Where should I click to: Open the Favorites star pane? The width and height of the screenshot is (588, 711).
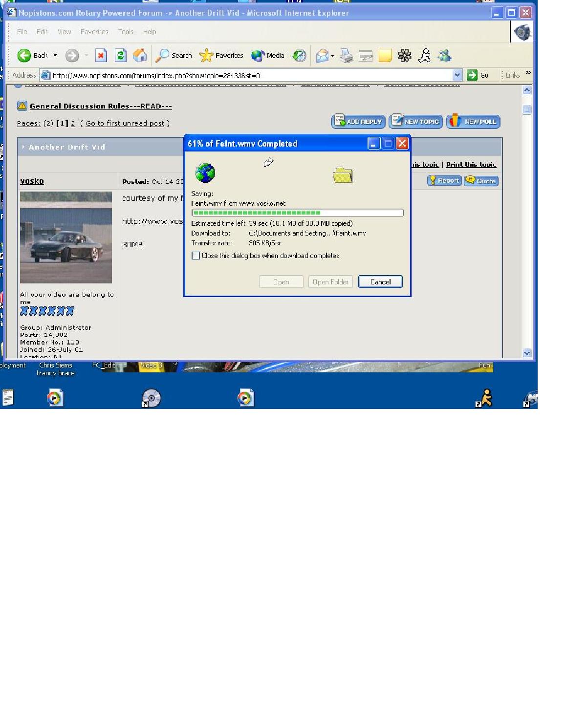(221, 56)
